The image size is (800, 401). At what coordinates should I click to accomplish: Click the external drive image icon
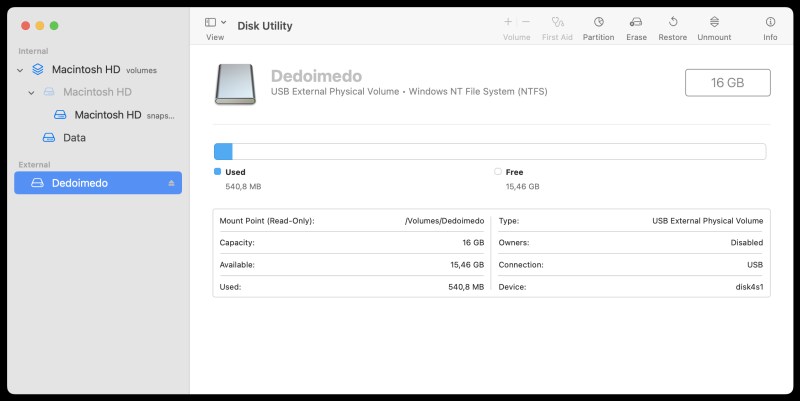pos(235,84)
